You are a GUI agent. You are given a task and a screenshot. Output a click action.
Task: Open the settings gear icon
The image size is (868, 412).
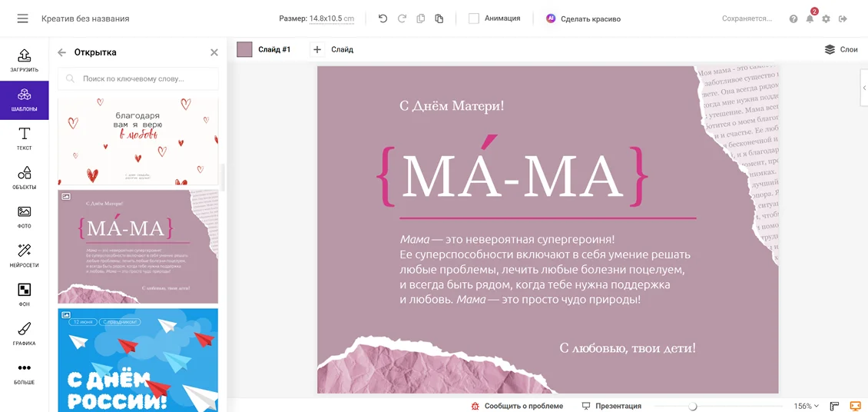click(x=827, y=18)
